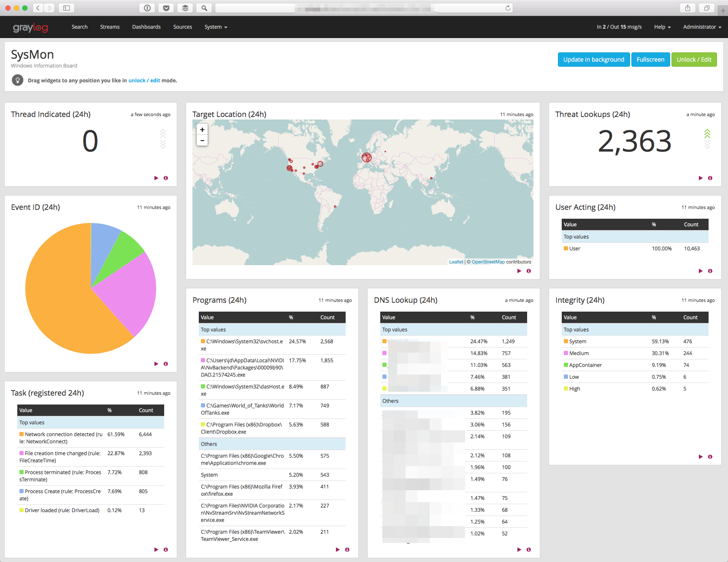Open the Help dropdown menu
This screenshot has height=562, width=728.
(x=662, y=27)
